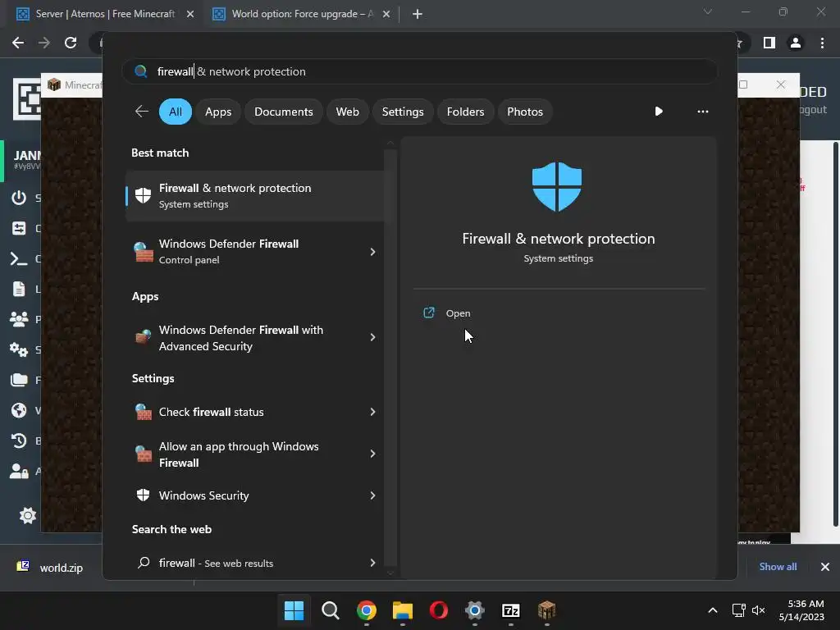840x630 pixels.
Task: Open 7-Zip from taskbar
Action: (x=511, y=610)
